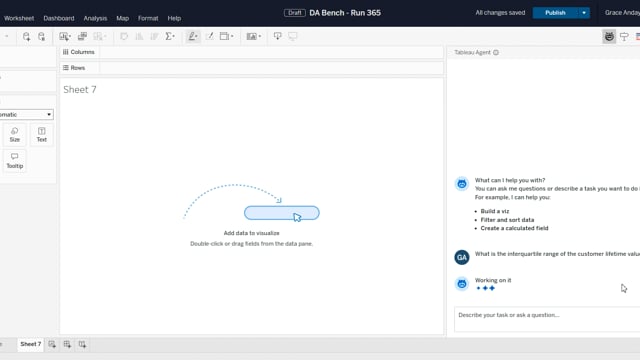Click the Presentation Mode icon
This screenshot has height=360, width=640.
[293, 36]
